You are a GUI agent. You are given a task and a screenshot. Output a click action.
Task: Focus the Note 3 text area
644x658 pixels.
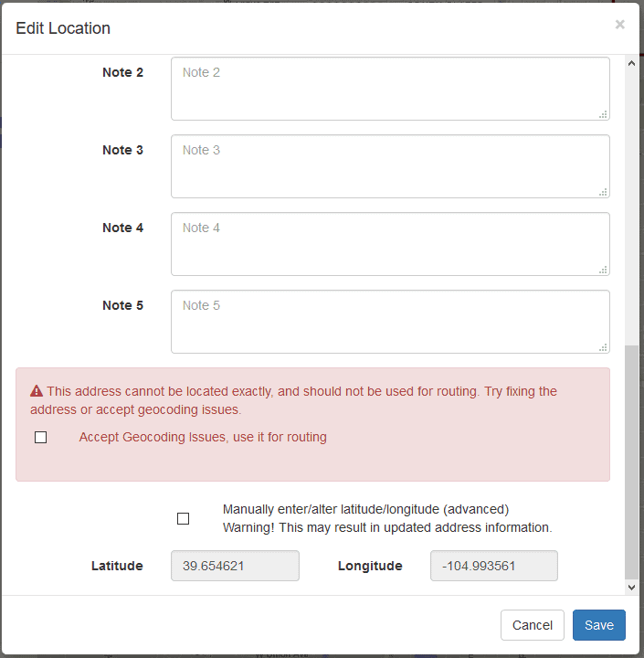[x=390, y=166]
